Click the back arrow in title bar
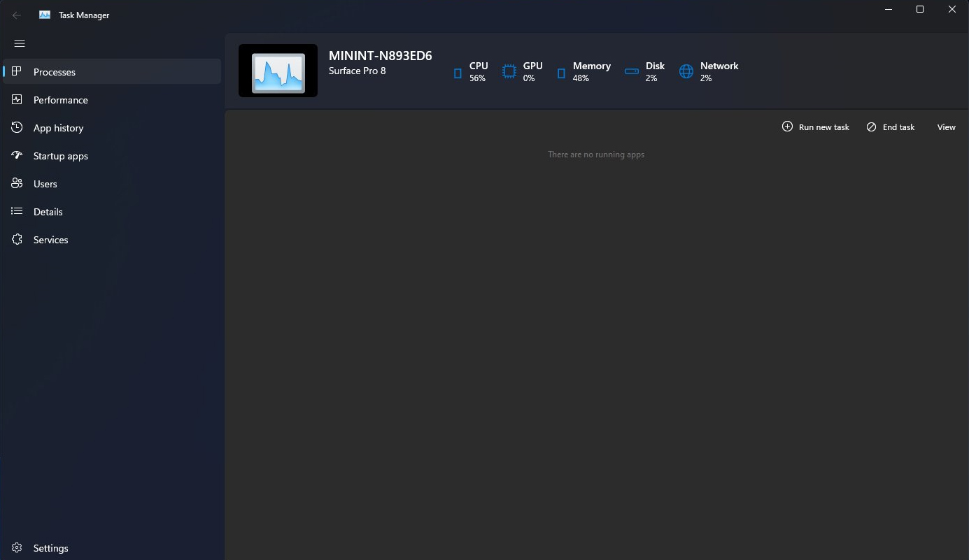 point(17,15)
